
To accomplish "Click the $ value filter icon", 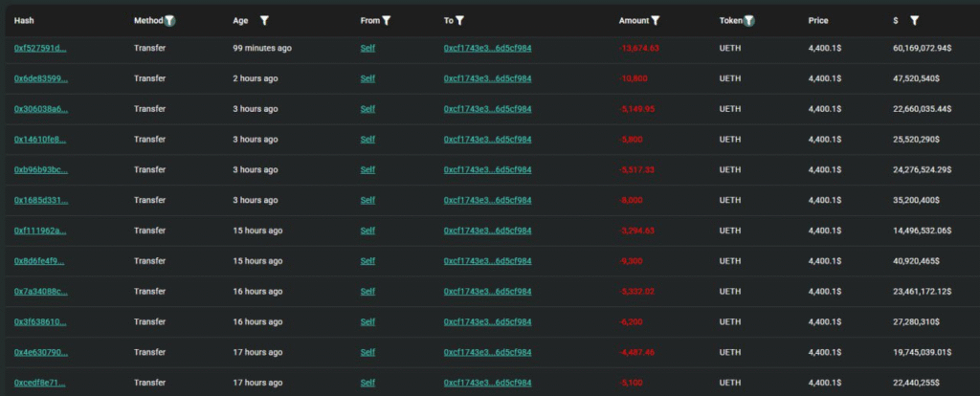I will tap(914, 20).
